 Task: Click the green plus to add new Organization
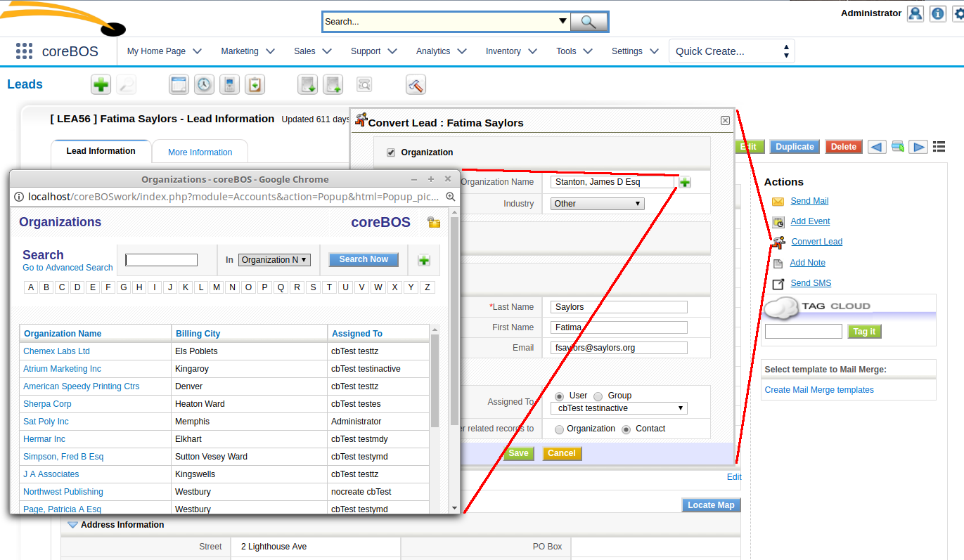(685, 182)
